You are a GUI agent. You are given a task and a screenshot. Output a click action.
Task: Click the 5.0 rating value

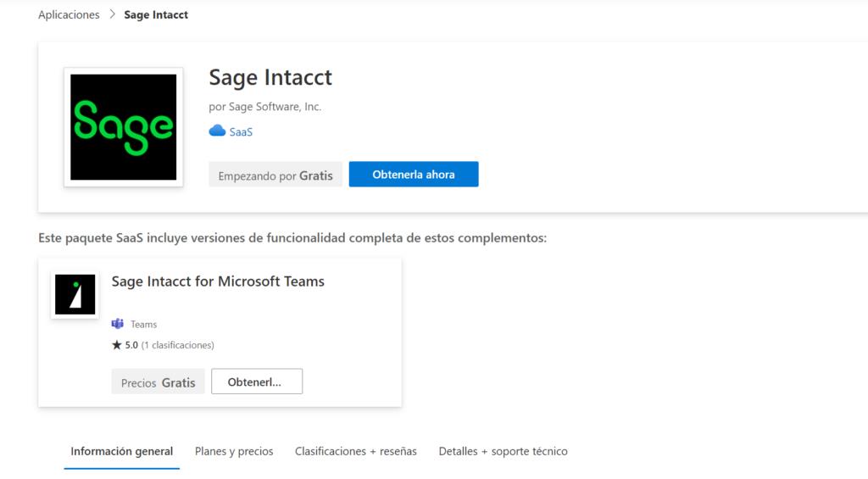tap(131, 345)
